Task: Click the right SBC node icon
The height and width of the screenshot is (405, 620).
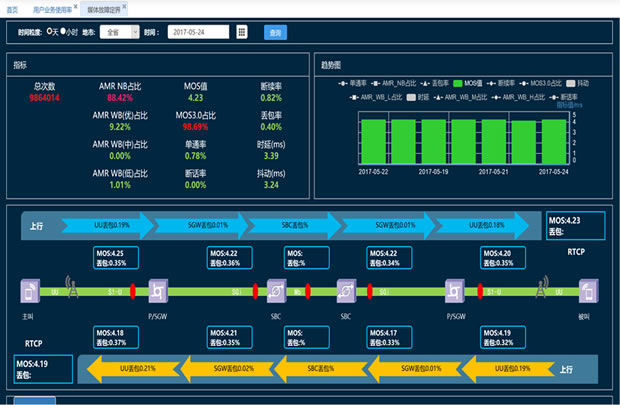Action: pyautogui.click(x=346, y=291)
